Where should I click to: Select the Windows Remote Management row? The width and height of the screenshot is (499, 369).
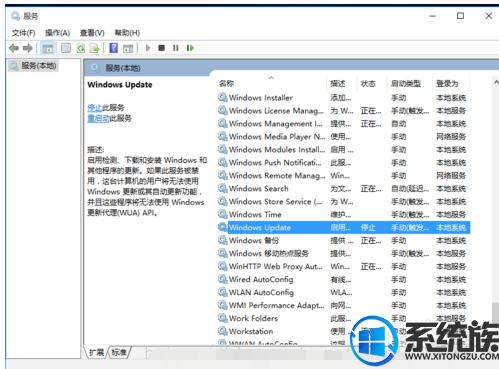pos(343,176)
